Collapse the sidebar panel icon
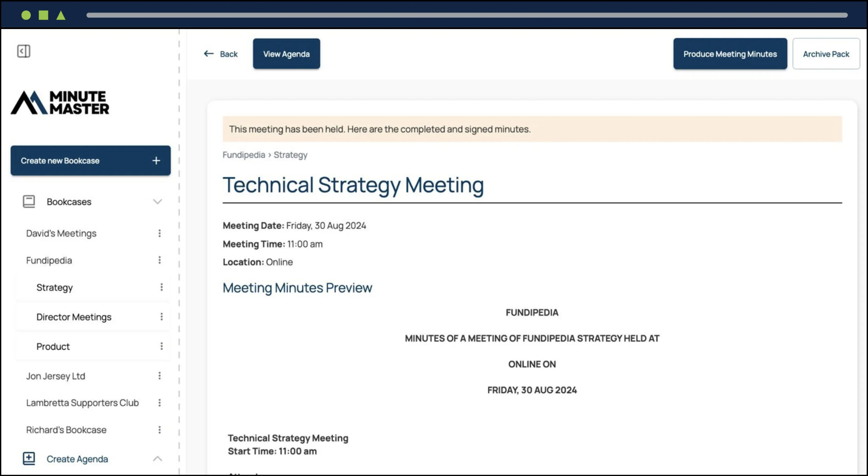The image size is (868, 476). click(24, 51)
